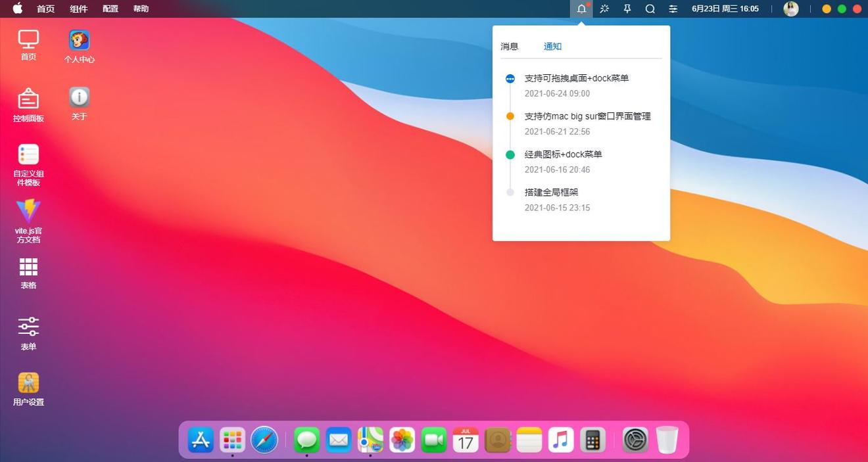Image resolution: width=868 pixels, height=462 pixels.
Task: Open the Photos app in dock
Action: pos(402,440)
